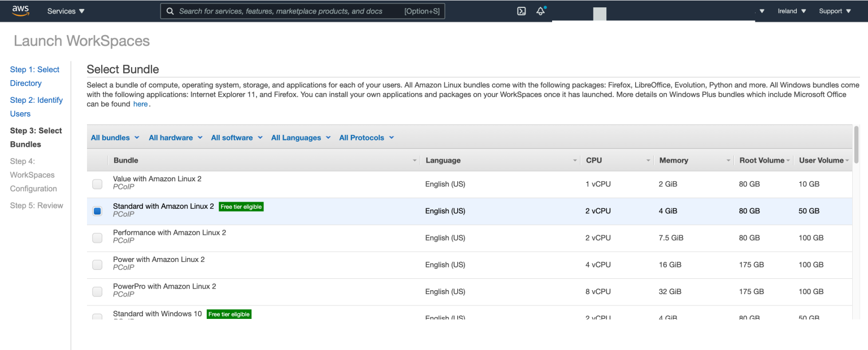Click the "7.5 GiB" memory cell
Image resolution: width=868 pixels, height=350 pixels.
(671, 238)
